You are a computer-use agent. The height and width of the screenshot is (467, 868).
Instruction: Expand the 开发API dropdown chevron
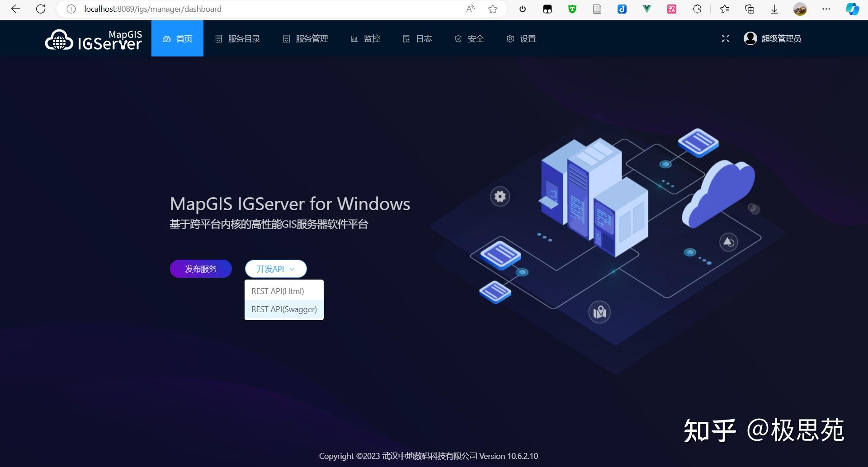[x=292, y=269]
